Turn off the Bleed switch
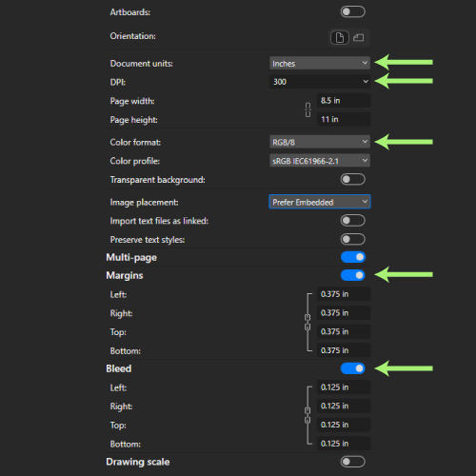This screenshot has width=476, height=476. [x=353, y=368]
